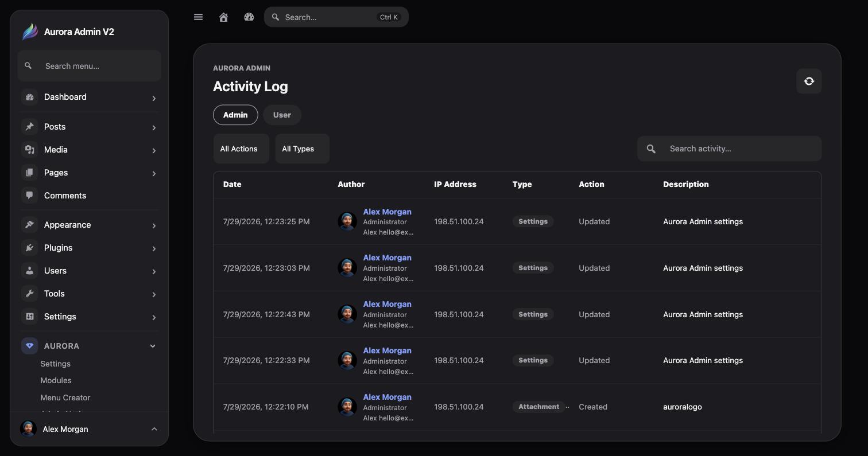868x456 pixels.
Task: Click the Users person icon
Action: pyautogui.click(x=30, y=271)
